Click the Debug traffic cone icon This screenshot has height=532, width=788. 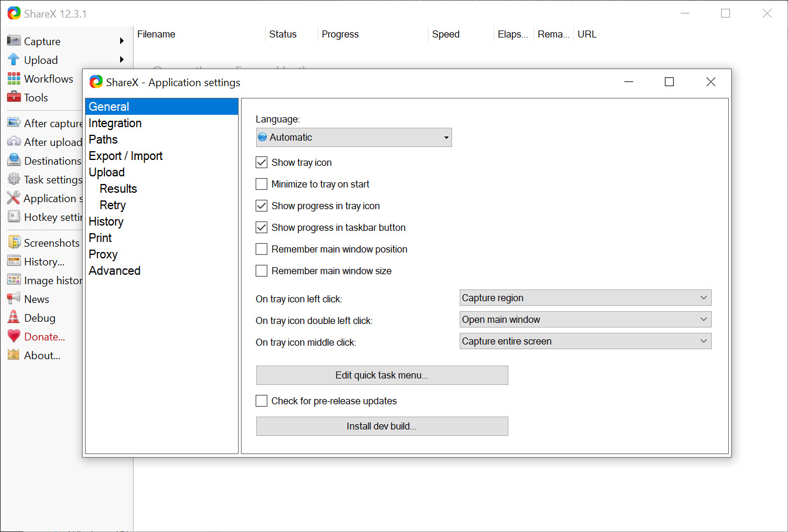13,318
